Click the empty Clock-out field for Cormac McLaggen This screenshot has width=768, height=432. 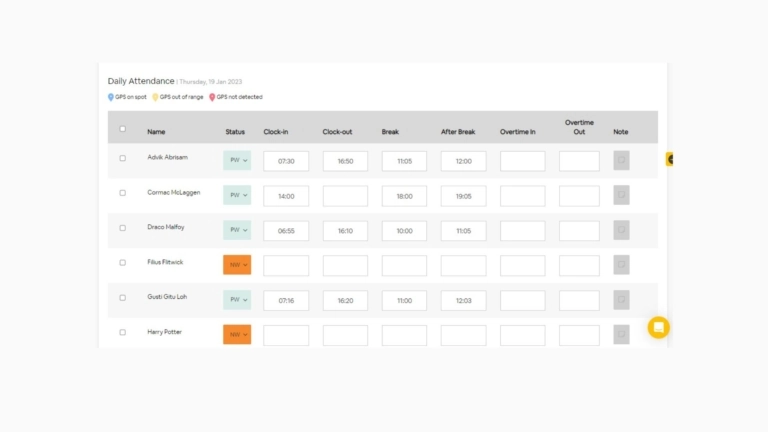345,196
